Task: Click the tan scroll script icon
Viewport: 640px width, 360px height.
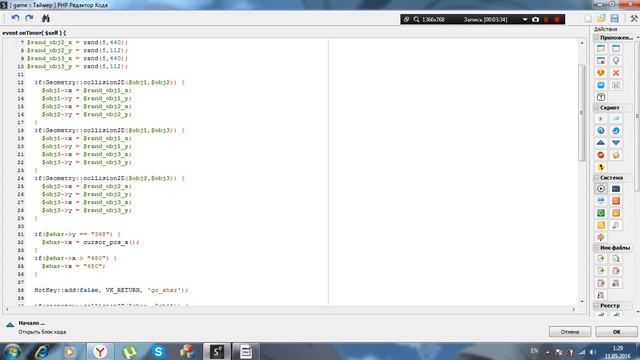Action: pyautogui.click(x=616, y=155)
